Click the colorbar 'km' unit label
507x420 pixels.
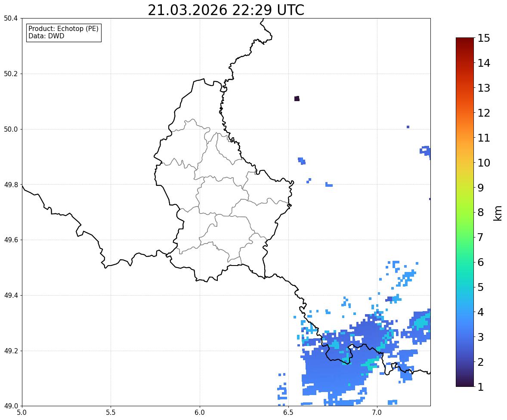[498, 213]
